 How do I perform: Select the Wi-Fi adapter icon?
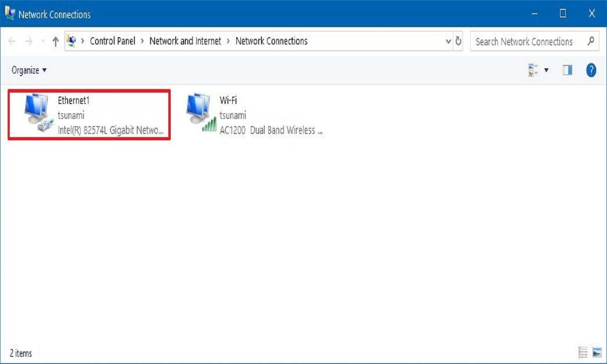pos(201,113)
